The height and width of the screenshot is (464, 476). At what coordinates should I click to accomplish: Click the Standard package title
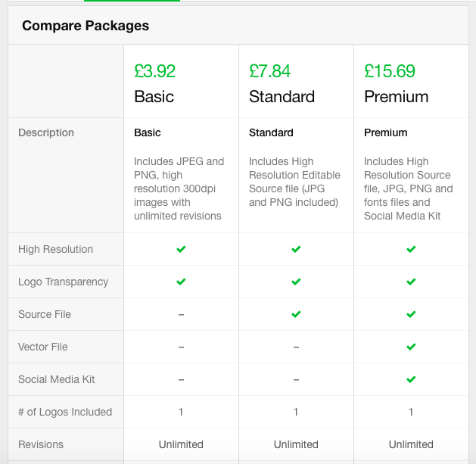pos(282,97)
